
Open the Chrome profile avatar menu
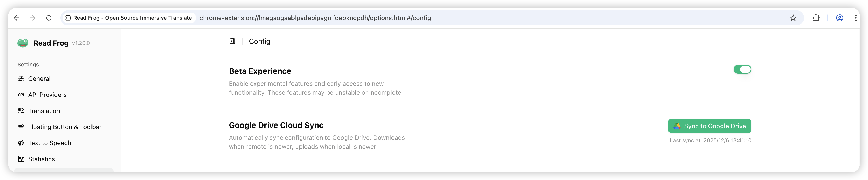pos(840,18)
